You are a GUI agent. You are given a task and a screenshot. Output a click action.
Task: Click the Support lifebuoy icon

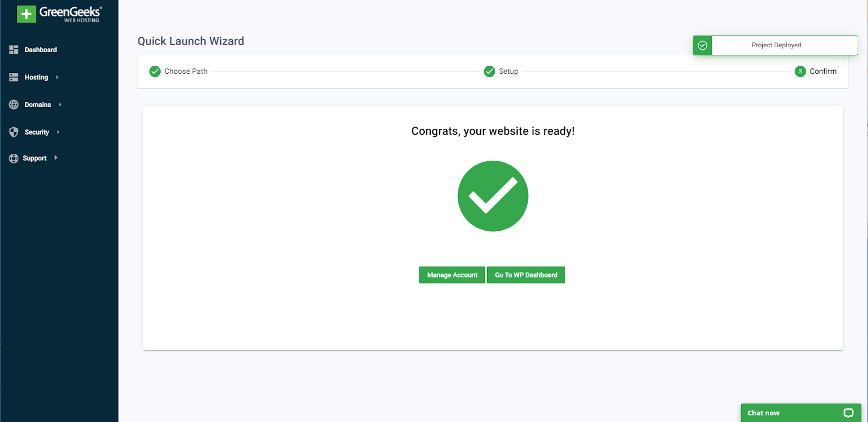coord(14,158)
